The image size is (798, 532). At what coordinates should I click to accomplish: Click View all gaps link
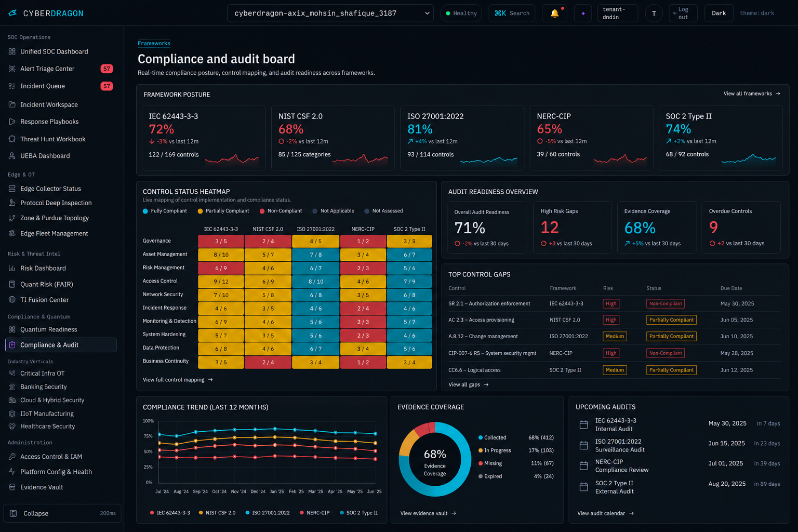(469, 384)
